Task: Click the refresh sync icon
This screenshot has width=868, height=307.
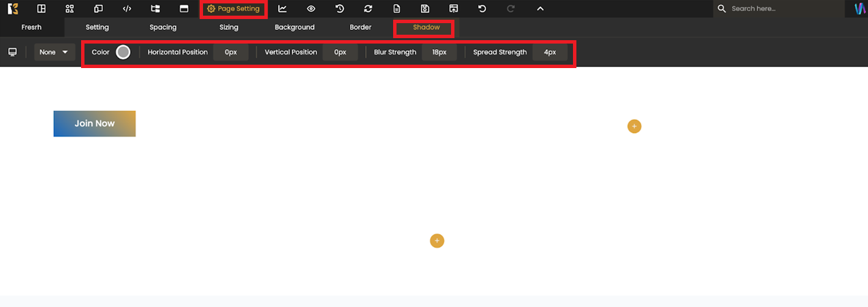Action: [x=368, y=9]
